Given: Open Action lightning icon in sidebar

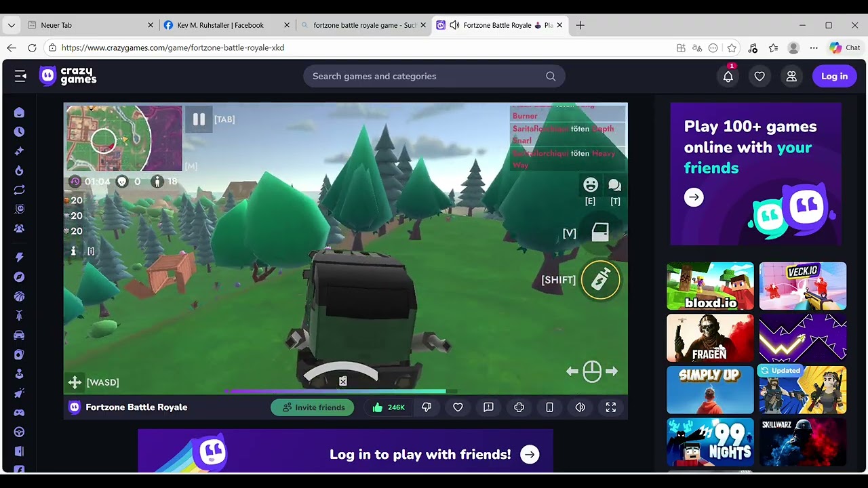Looking at the screenshot, I should [19, 258].
